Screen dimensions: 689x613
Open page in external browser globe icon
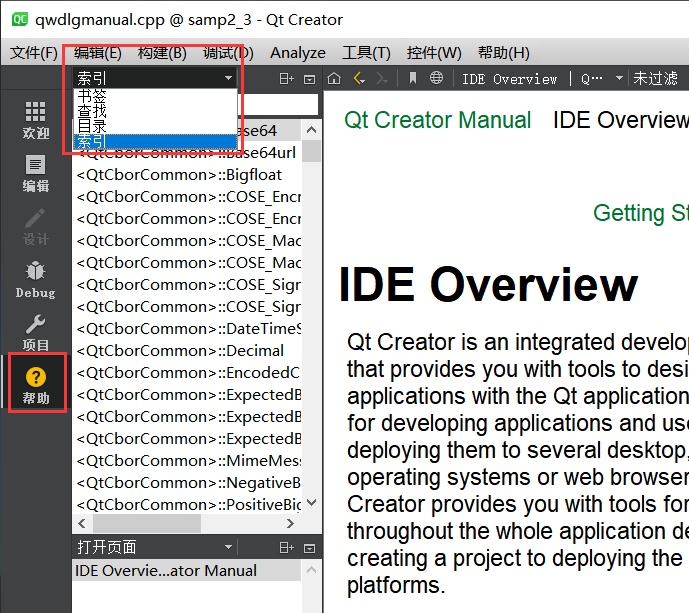point(436,78)
